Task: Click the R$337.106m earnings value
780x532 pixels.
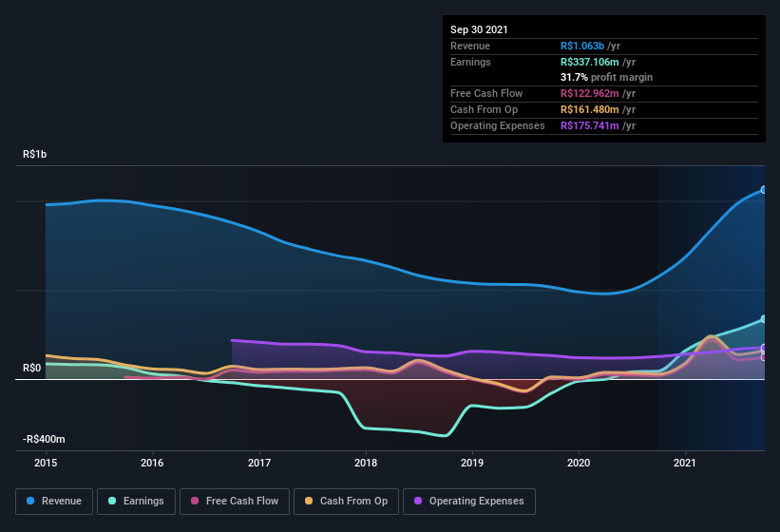Action: click(589, 62)
